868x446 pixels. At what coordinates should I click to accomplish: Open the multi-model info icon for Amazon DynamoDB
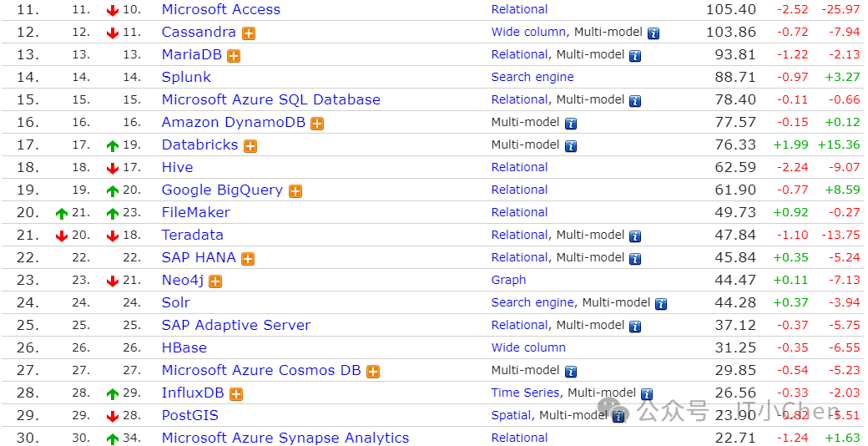click(571, 124)
